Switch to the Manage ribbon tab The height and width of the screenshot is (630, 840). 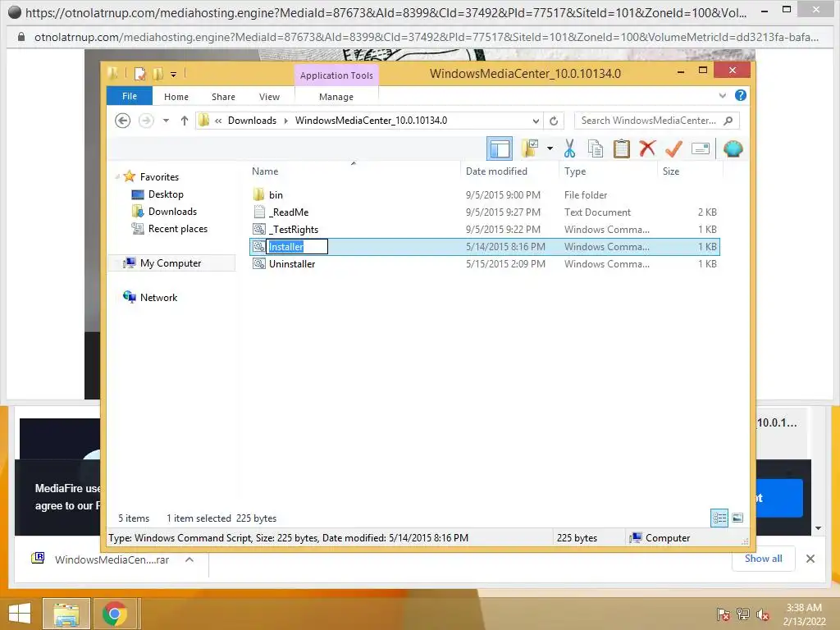pos(336,97)
